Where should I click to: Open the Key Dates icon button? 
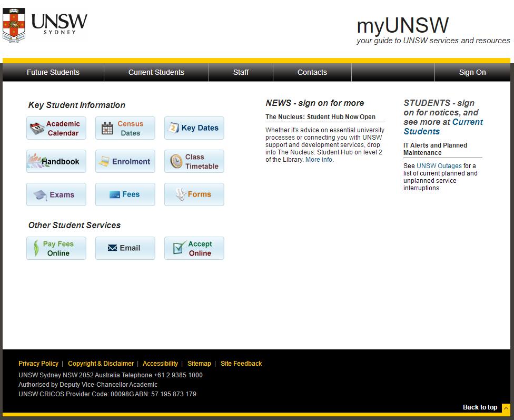click(194, 128)
